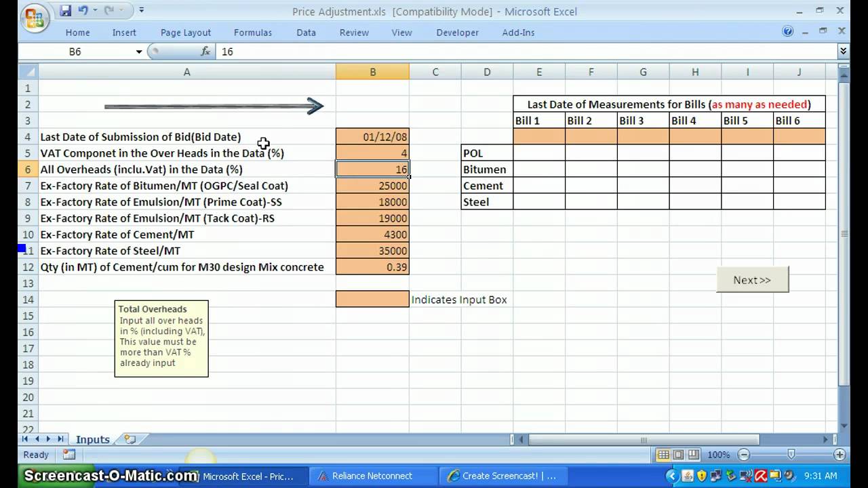Image resolution: width=868 pixels, height=488 pixels.
Task: Select Bid Date cell showing 01/12/08
Action: [372, 137]
